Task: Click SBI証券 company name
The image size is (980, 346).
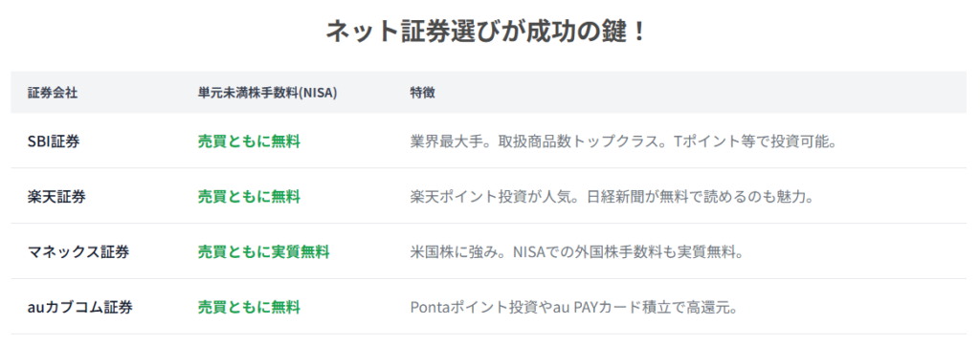Action: pos(54,141)
